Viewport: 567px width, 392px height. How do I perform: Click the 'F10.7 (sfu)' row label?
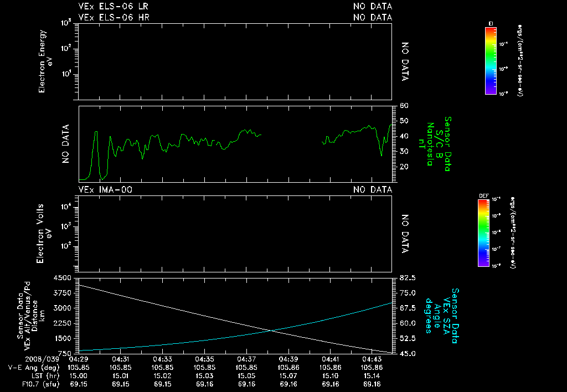coord(40,384)
